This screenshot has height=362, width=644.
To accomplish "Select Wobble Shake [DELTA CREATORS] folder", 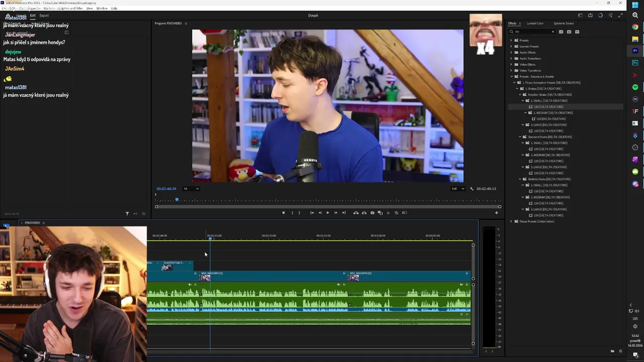I will click(x=549, y=179).
